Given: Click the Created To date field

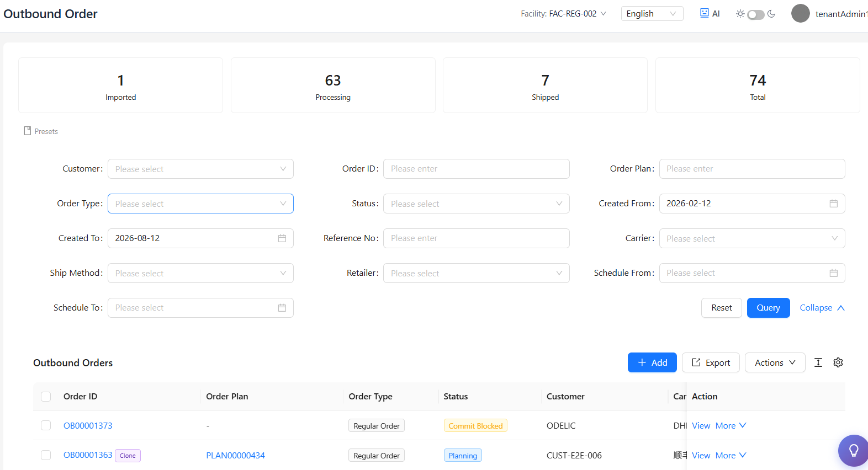Looking at the screenshot, I should 200,238.
